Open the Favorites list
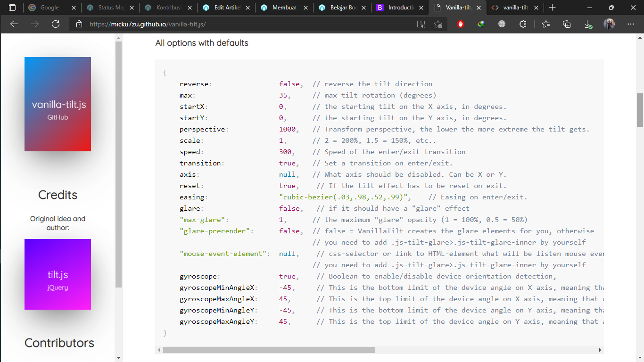The image size is (644, 362). pos(546,24)
